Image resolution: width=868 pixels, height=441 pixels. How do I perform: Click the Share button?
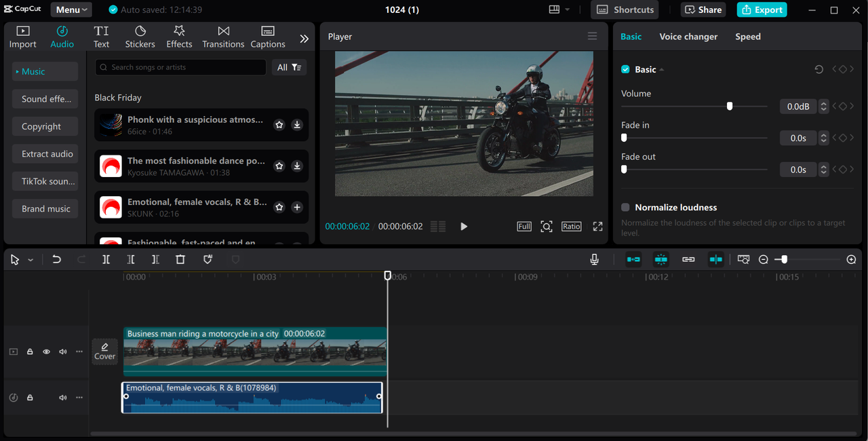[703, 9]
